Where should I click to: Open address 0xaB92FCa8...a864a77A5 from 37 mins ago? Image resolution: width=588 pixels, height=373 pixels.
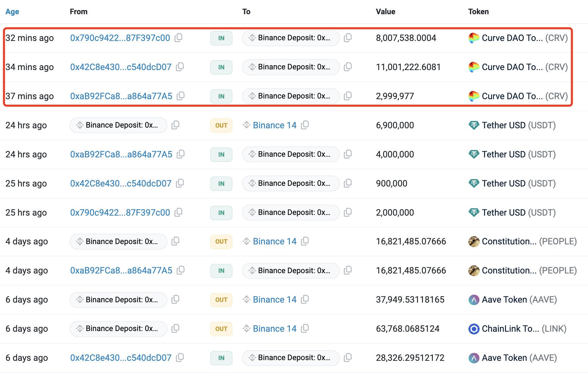pyautogui.click(x=121, y=96)
